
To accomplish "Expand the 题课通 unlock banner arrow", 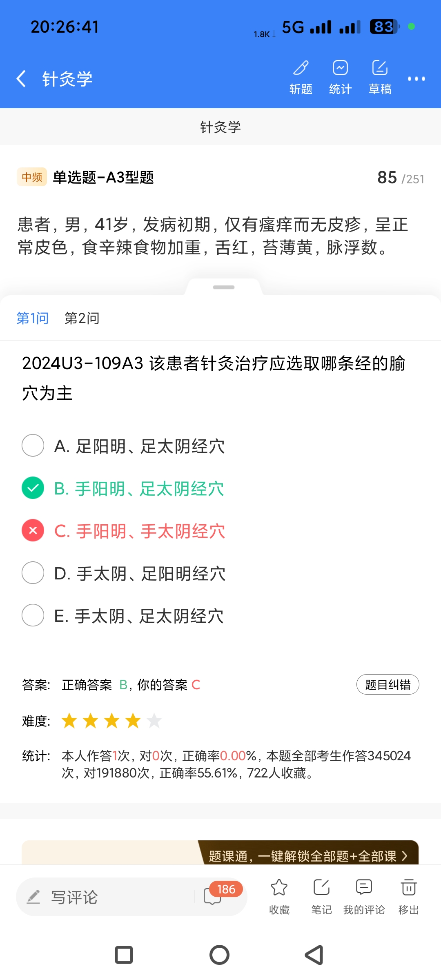I will point(404,855).
